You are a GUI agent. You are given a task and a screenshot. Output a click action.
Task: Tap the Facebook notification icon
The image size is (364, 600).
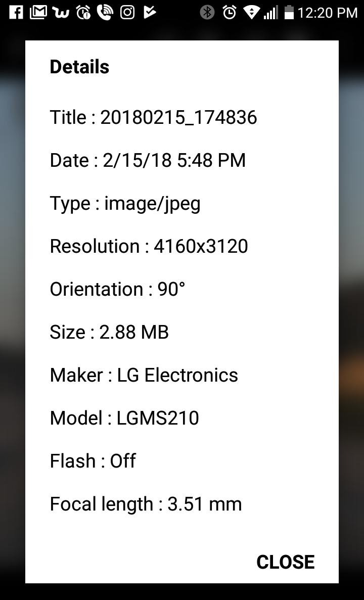(16, 12)
